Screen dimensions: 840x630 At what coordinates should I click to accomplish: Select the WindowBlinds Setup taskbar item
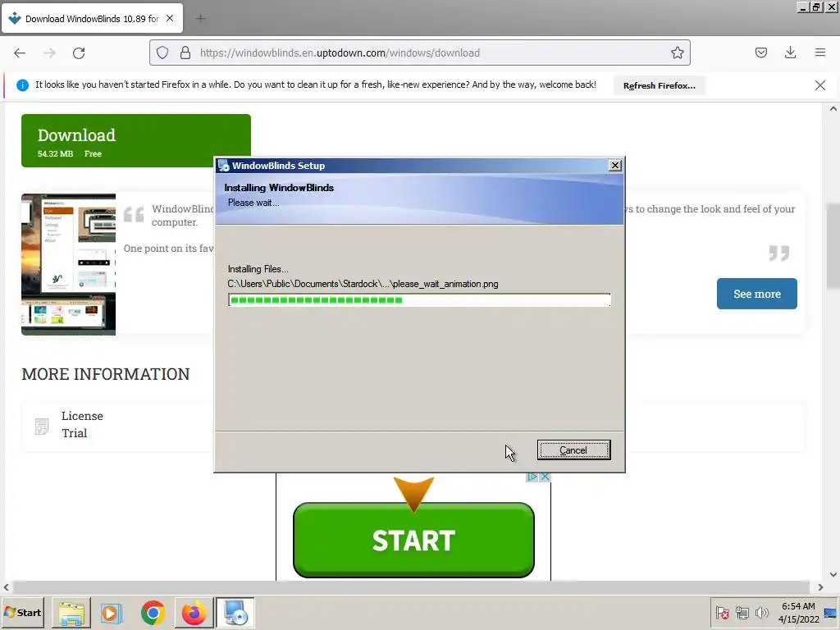(235, 613)
